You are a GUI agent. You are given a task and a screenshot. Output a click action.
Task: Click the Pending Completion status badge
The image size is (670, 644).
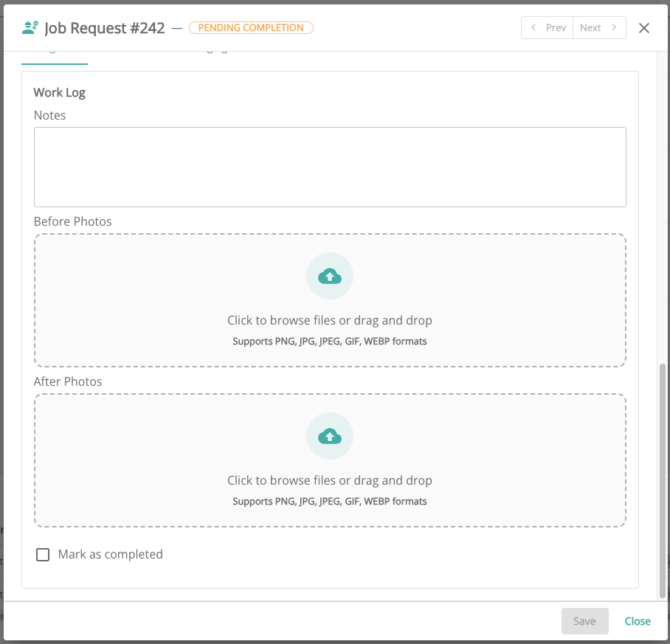(251, 28)
